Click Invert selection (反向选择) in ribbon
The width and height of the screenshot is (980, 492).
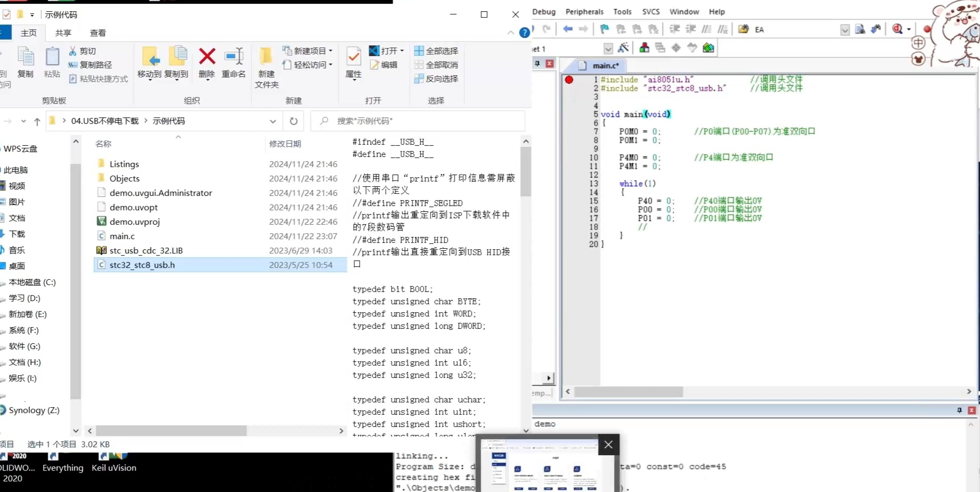(436, 78)
